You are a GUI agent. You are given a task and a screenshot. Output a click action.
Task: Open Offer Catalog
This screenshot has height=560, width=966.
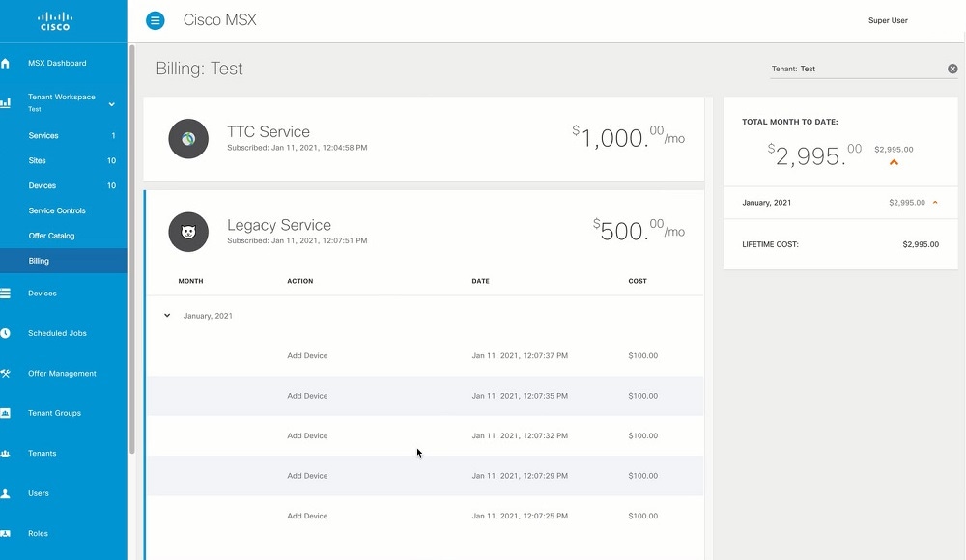pos(51,236)
